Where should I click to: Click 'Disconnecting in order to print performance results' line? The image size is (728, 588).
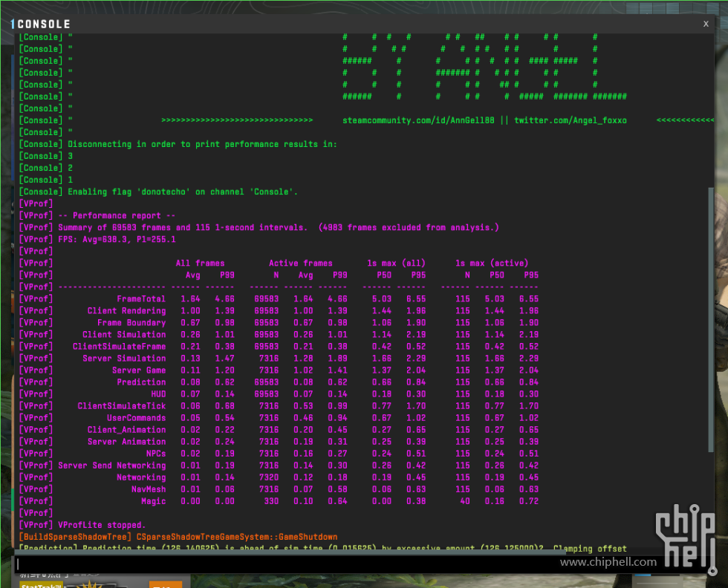click(178, 144)
